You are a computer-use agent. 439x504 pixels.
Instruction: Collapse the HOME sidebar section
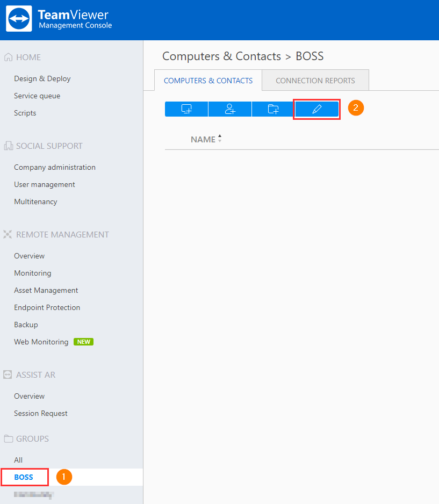27,57
